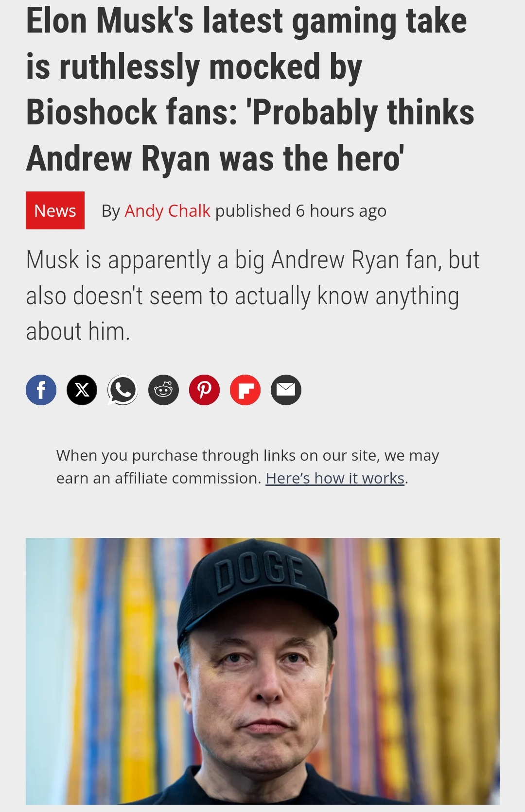The height and width of the screenshot is (812, 525).
Task: Click the 'When you purchase through links' sentence
Action: (x=247, y=467)
